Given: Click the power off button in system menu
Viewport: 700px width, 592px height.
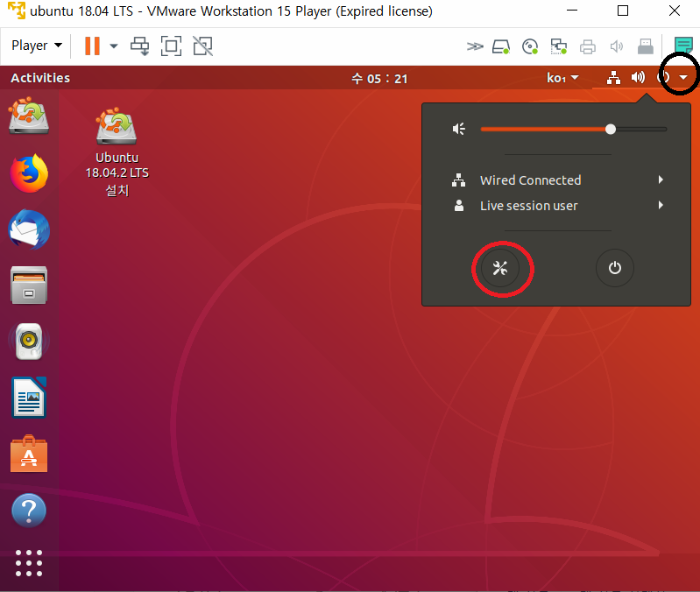Looking at the screenshot, I should point(615,268).
